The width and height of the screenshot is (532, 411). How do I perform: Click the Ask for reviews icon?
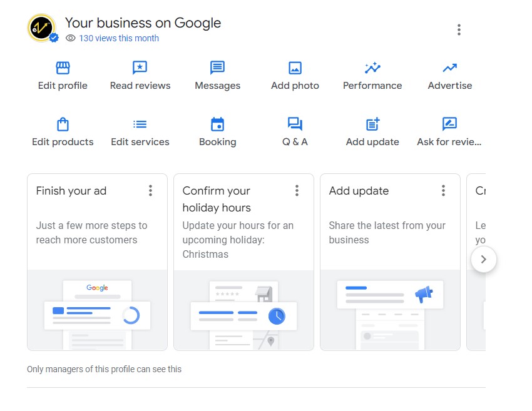point(449,124)
